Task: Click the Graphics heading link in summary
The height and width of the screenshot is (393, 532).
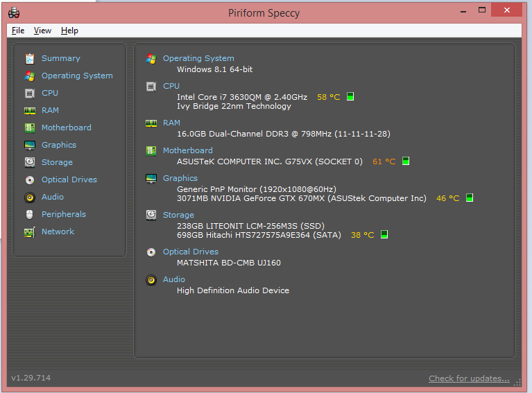Action: tap(180, 178)
